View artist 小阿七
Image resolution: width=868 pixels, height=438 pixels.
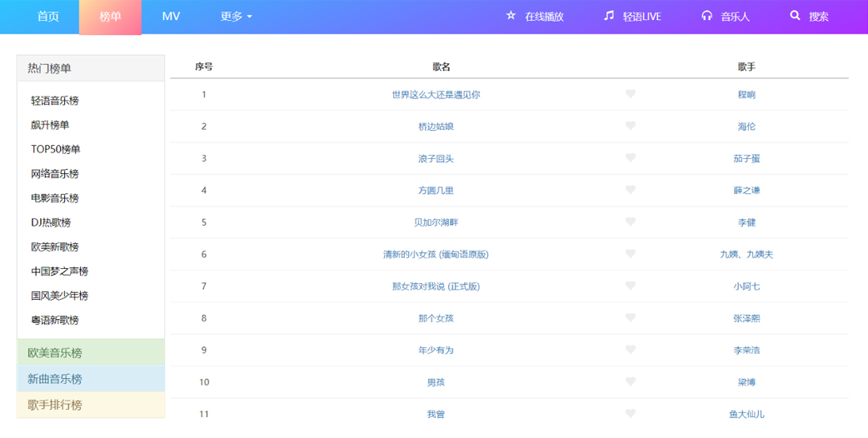[x=746, y=286]
